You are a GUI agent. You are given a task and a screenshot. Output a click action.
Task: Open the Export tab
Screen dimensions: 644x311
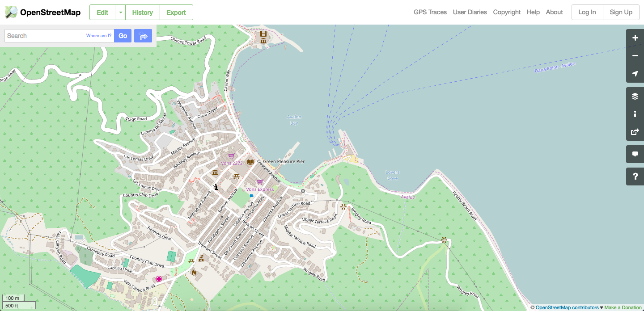176,13
